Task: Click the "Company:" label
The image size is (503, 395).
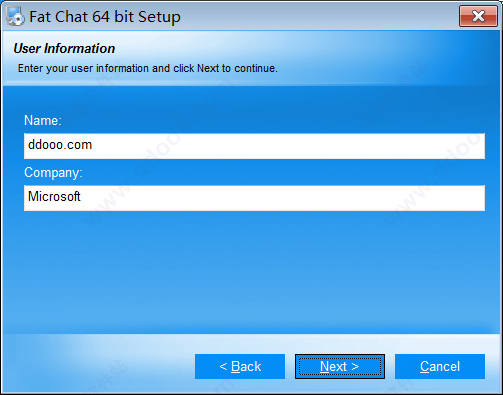Action: 53,173
